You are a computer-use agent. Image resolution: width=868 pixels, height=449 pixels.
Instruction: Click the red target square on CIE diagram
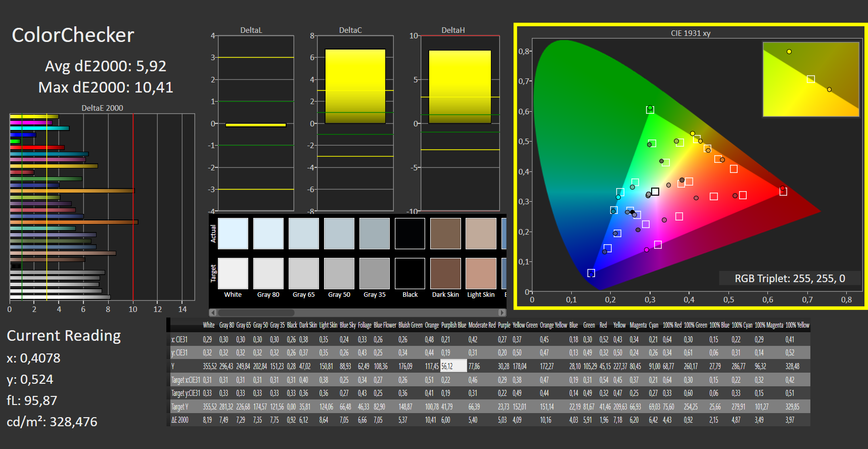(783, 192)
